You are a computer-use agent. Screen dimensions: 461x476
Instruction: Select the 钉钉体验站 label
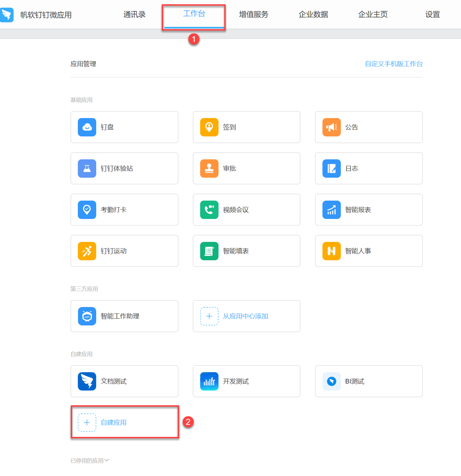coord(117,169)
